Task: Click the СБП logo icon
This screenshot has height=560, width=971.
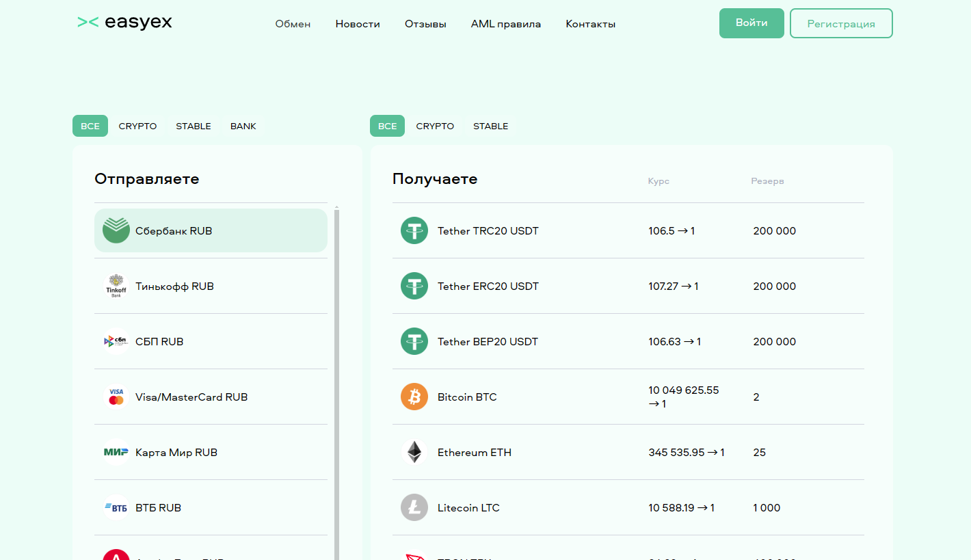Action: point(116,341)
